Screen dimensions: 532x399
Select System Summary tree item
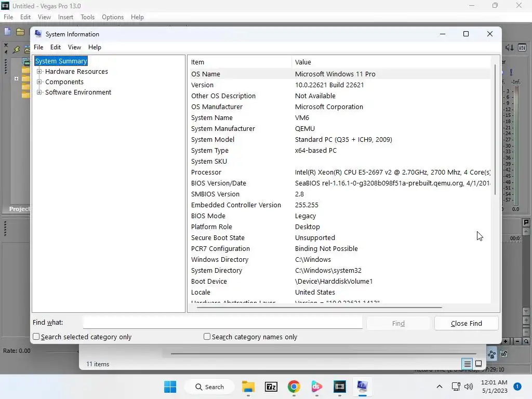61,61
